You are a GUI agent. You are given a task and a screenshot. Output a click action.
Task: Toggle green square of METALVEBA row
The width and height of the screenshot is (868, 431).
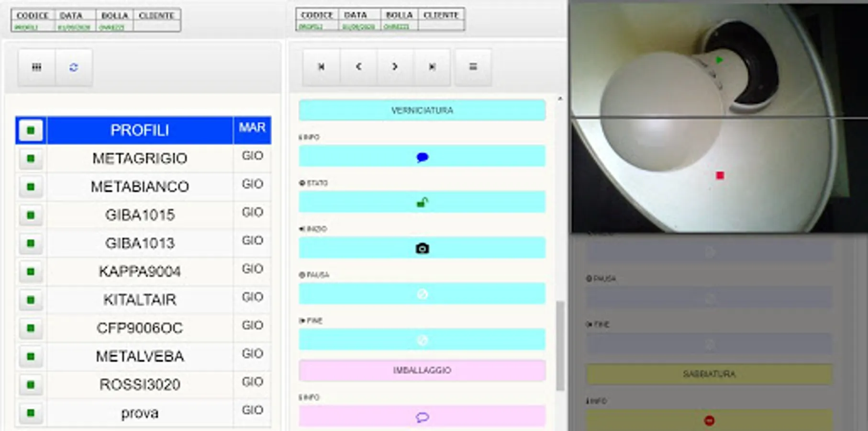click(31, 356)
